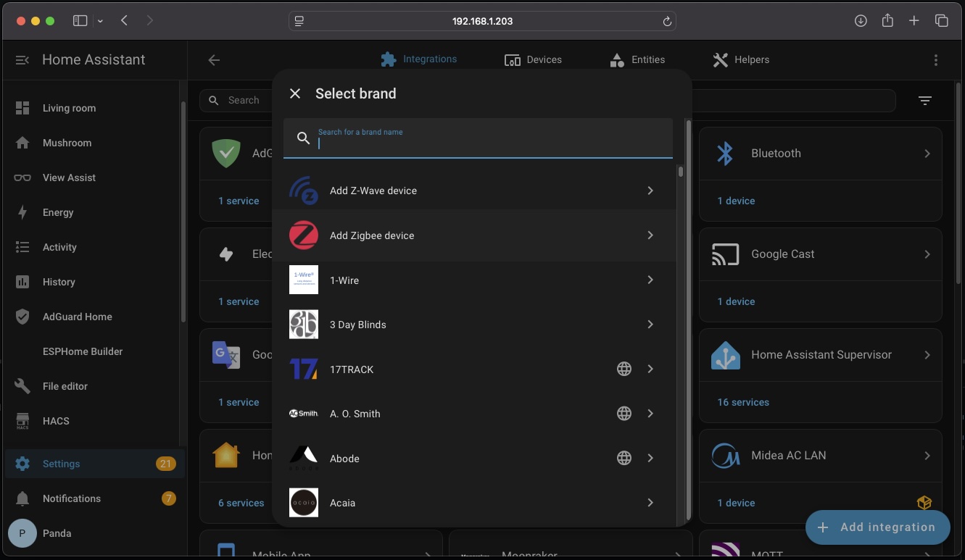This screenshot has height=560, width=965.
Task: Click the cloud globe icon for 17TRACK
Action: point(624,369)
